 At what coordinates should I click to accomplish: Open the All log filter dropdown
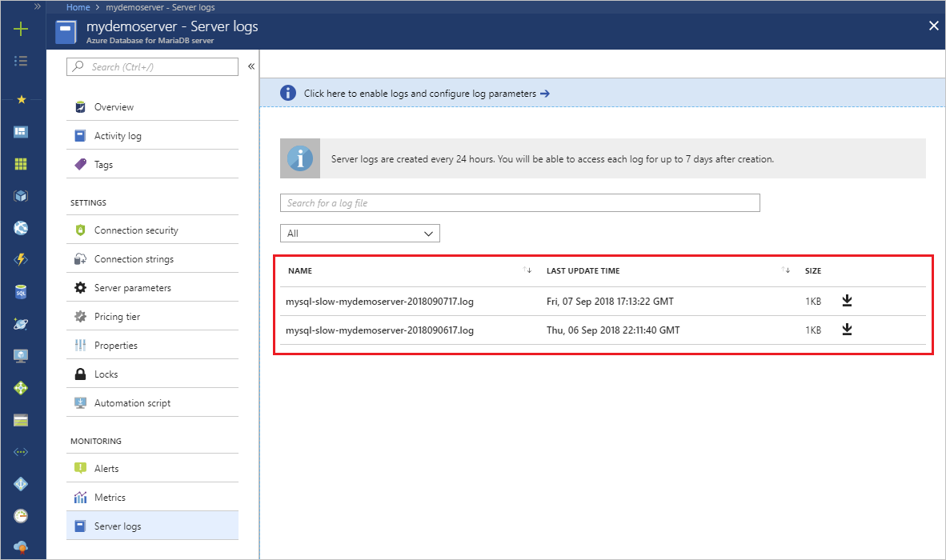pos(360,234)
